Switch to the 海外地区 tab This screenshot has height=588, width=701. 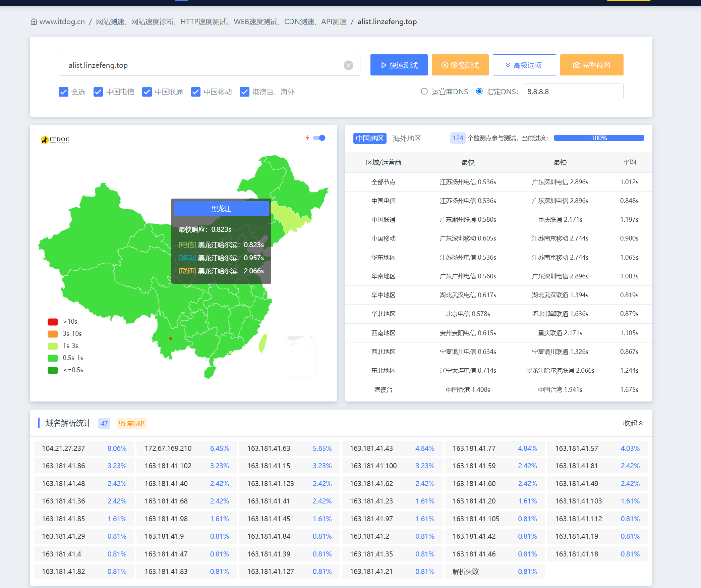(407, 138)
